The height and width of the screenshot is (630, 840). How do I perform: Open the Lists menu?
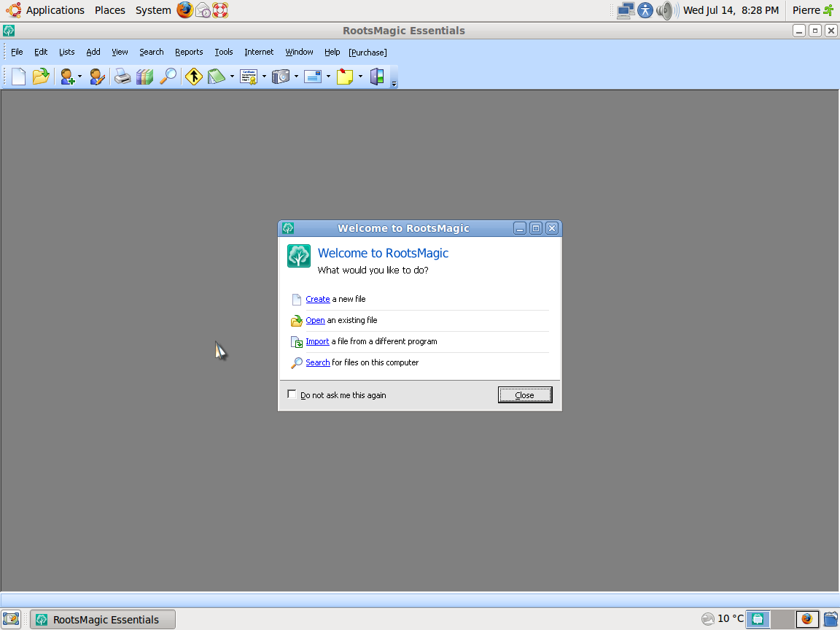[67, 52]
